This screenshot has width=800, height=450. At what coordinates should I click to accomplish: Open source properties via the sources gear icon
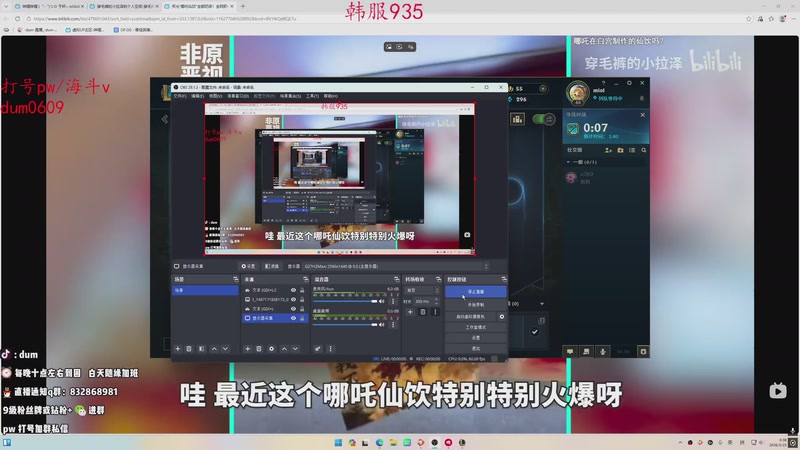coord(271,349)
